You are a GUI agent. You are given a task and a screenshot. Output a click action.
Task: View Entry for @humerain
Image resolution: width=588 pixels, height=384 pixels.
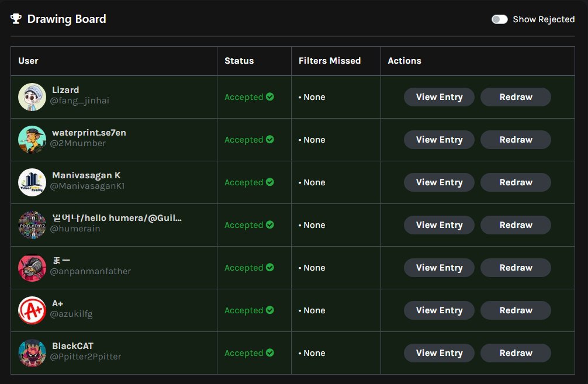click(x=439, y=225)
